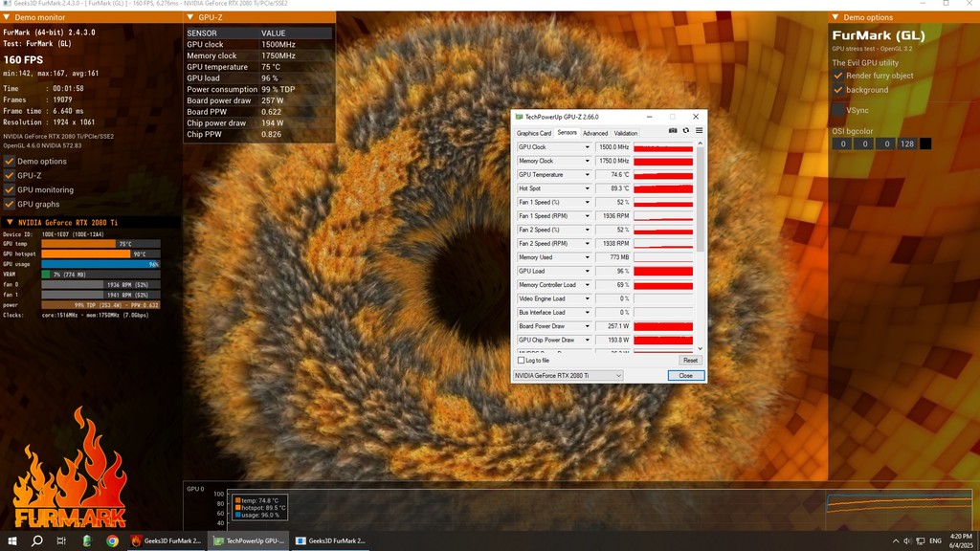The width and height of the screenshot is (980, 551).
Task: Enable the VSync checkbox
Action: (x=838, y=110)
